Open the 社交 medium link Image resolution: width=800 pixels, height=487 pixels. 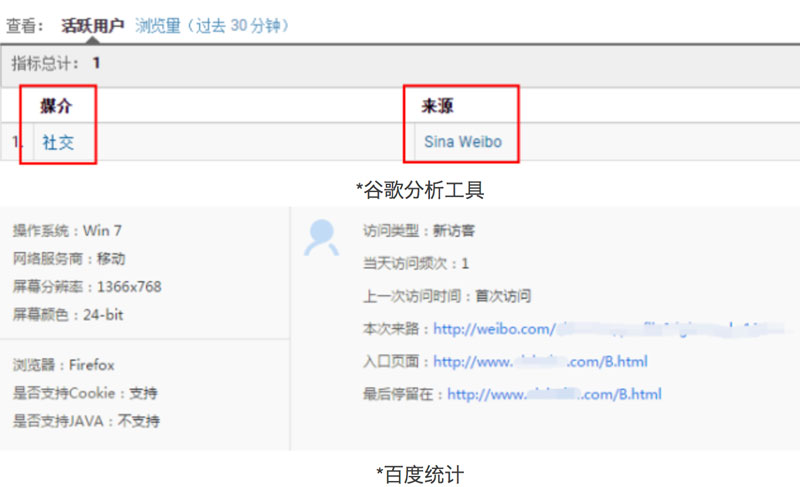[x=58, y=142]
